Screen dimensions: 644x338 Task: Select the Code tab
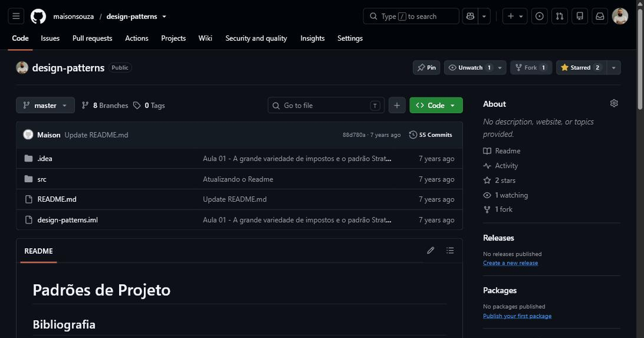(x=20, y=38)
